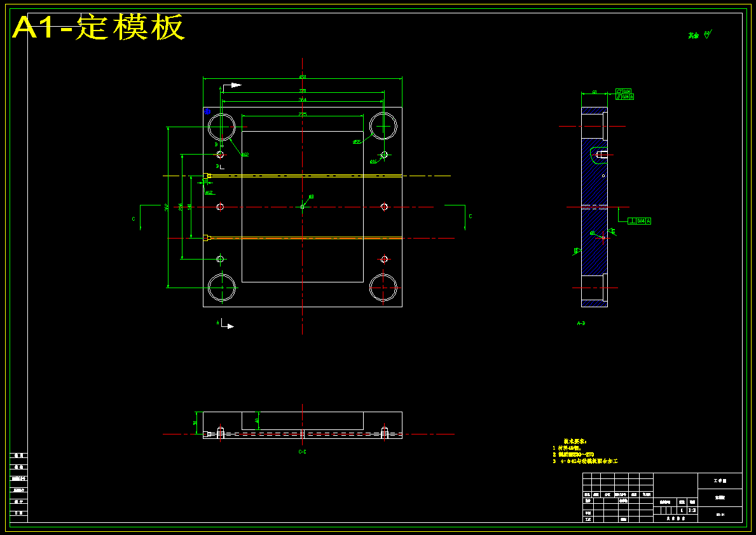Pick the top-left large guide pillar circle

222,127
